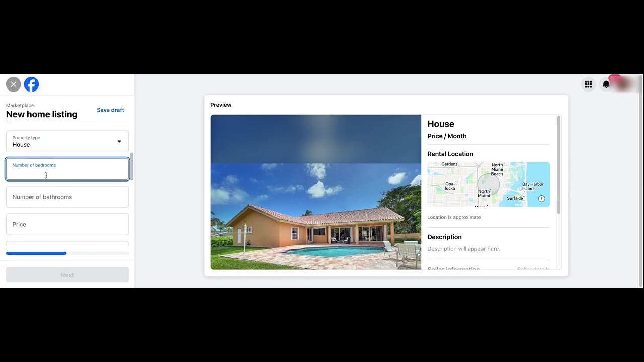Click the house photo preview
The width and height of the screenshot is (644, 362).
316,192
